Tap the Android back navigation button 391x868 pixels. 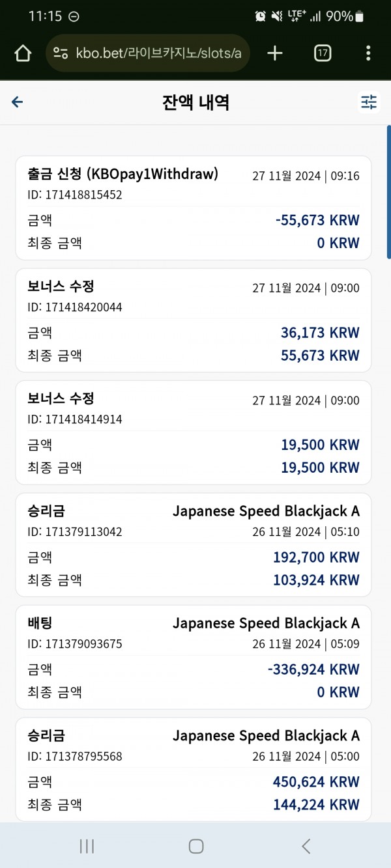click(306, 846)
